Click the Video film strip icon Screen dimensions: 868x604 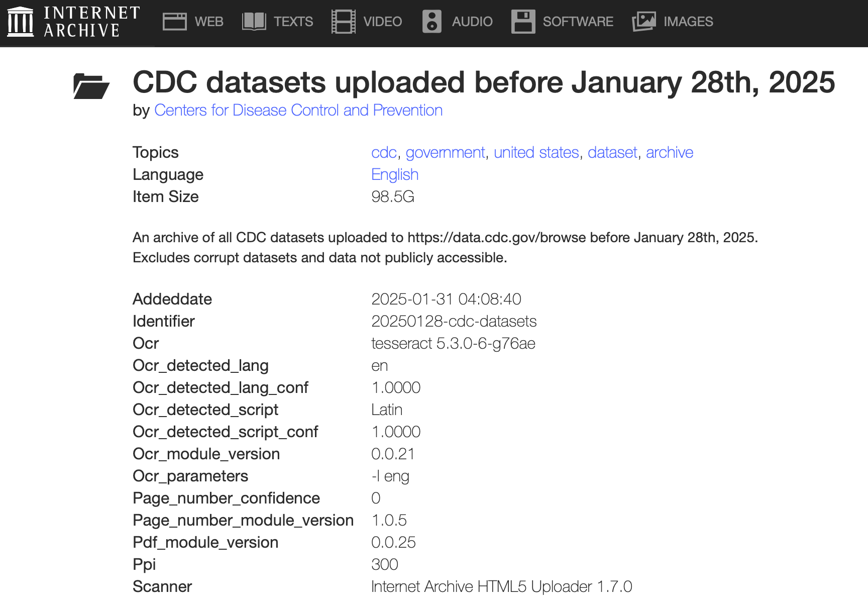pyautogui.click(x=344, y=22)
